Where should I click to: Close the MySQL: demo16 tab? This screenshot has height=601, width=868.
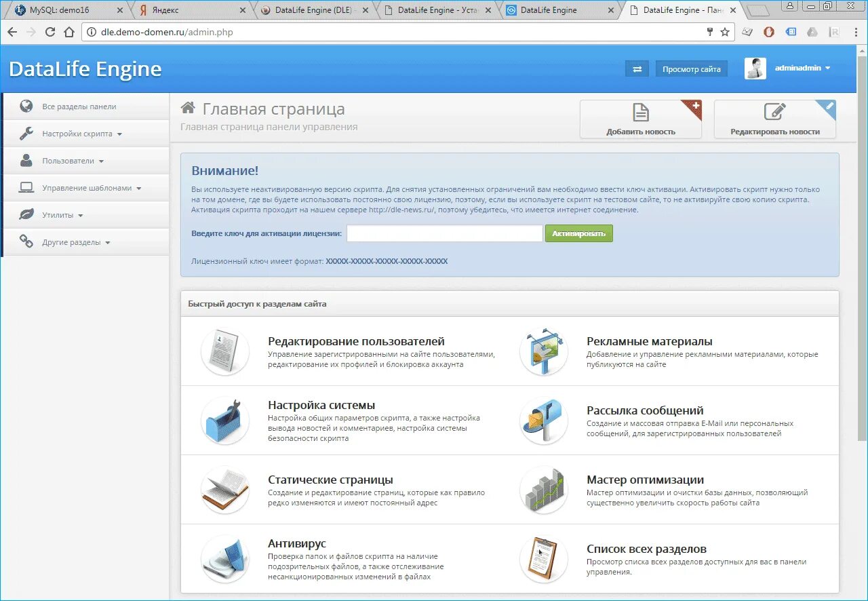click(x=120, y=10)
